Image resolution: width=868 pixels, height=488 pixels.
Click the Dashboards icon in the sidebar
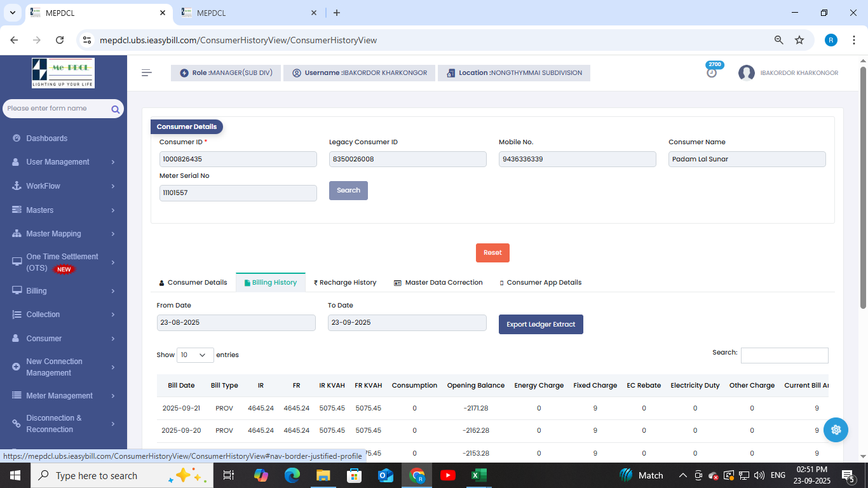pyautogui.click(x=16, y=139)
